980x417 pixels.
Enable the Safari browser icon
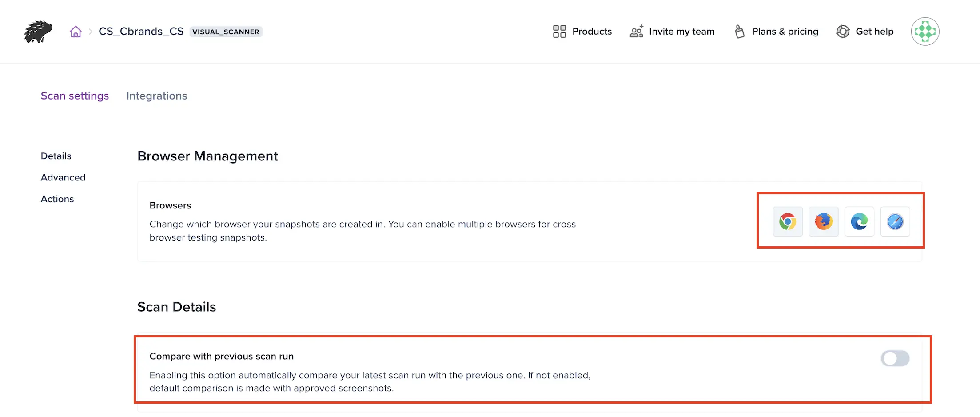pos(895,221)
